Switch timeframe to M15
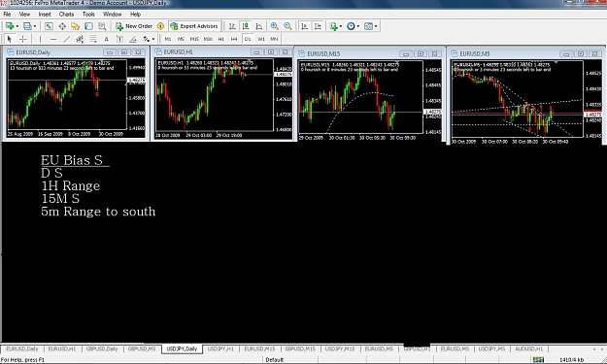 click(x=194, y=39)
